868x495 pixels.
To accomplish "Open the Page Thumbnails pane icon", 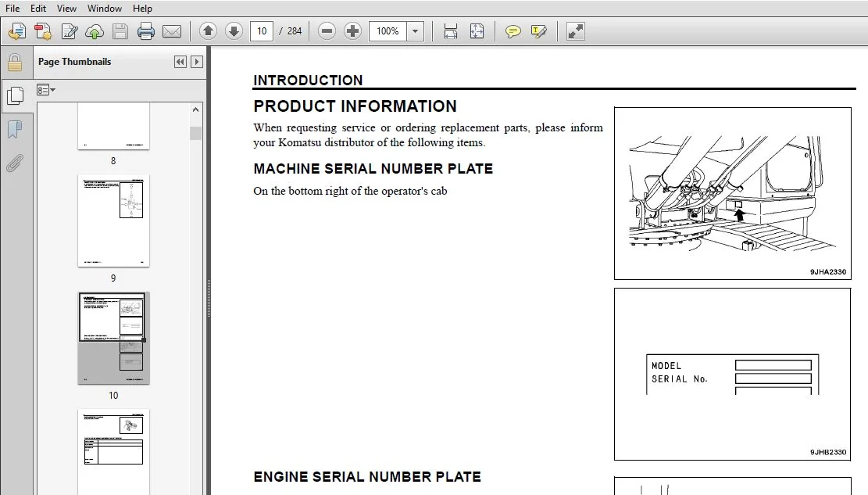I will pyautogui.click(x=16, y=96).
